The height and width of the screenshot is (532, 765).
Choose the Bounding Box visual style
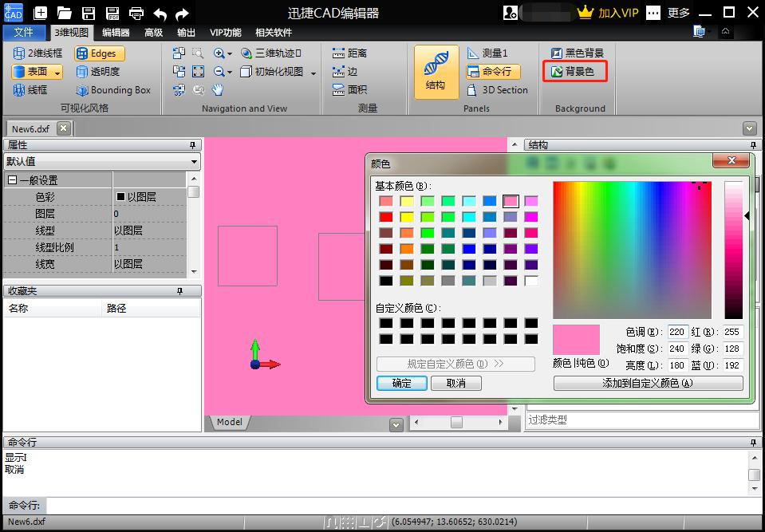(x=112, y=90)
